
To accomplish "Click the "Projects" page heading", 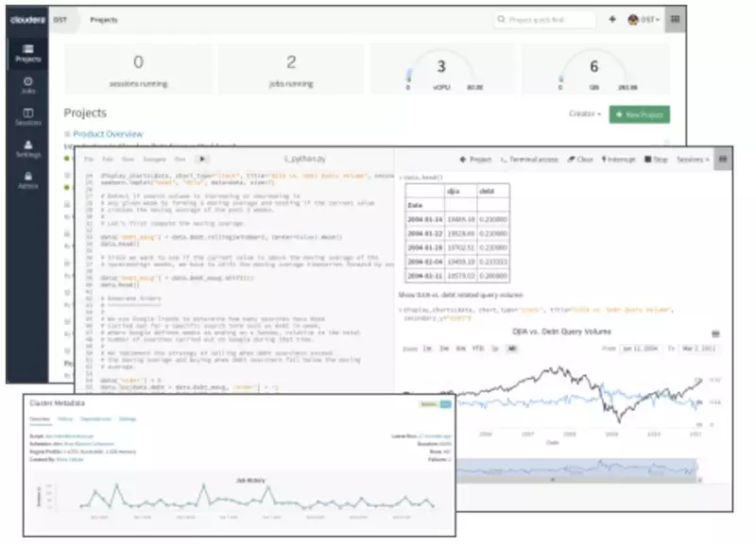I will point(85,112).
